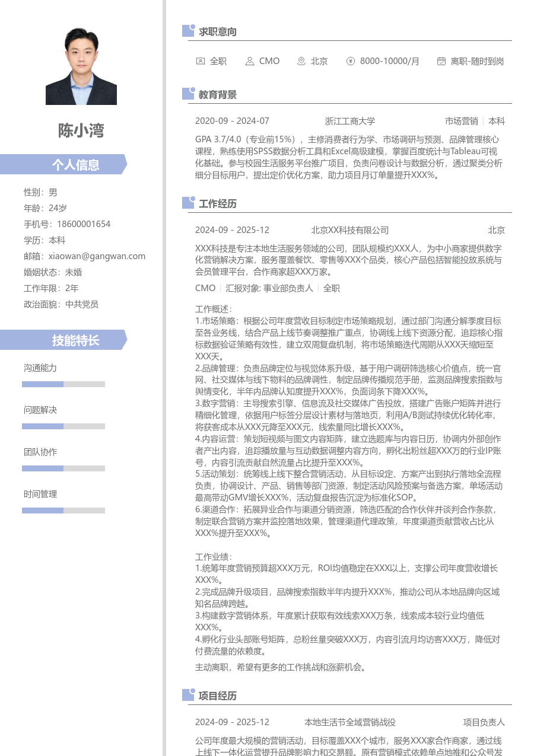Click the major 市场营销
This screenshot has height=756, width=534.
click(462, 121)
